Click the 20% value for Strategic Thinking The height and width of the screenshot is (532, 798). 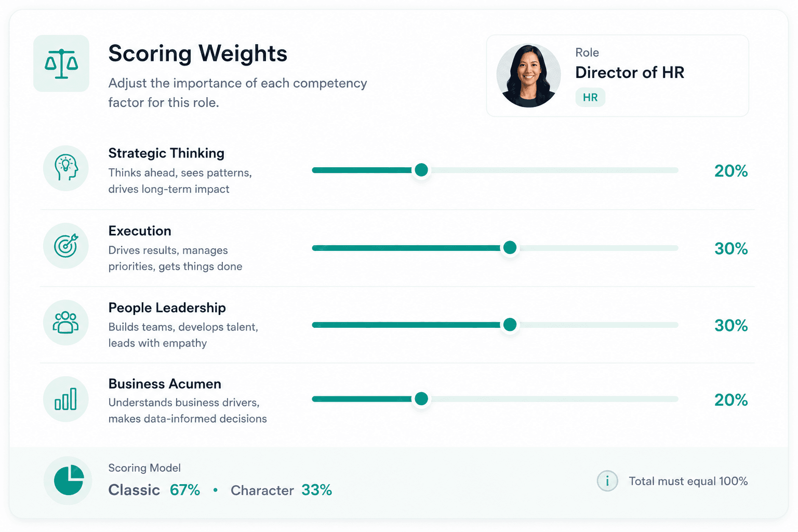pos(731,171)
